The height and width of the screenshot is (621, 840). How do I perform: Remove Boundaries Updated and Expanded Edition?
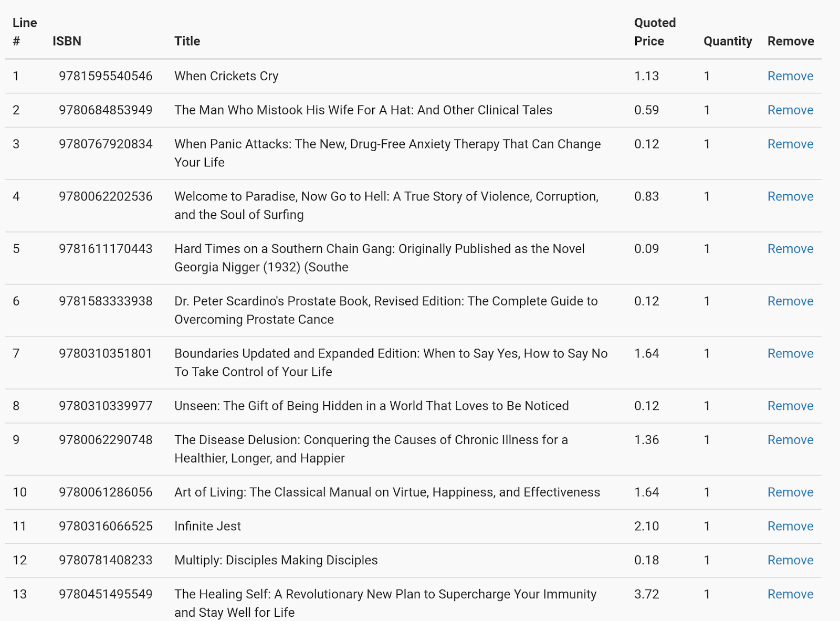pyautogui.click(x=790, y=354)
